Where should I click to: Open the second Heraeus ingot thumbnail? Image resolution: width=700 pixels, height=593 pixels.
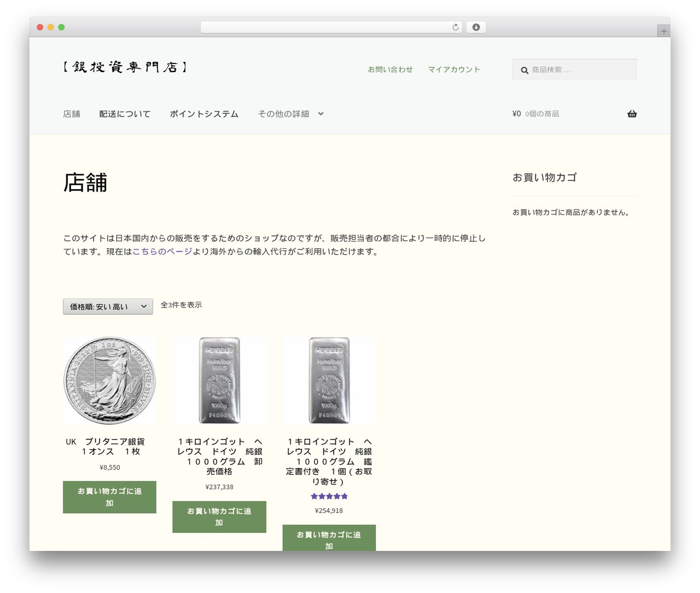[x=219, y=380]
